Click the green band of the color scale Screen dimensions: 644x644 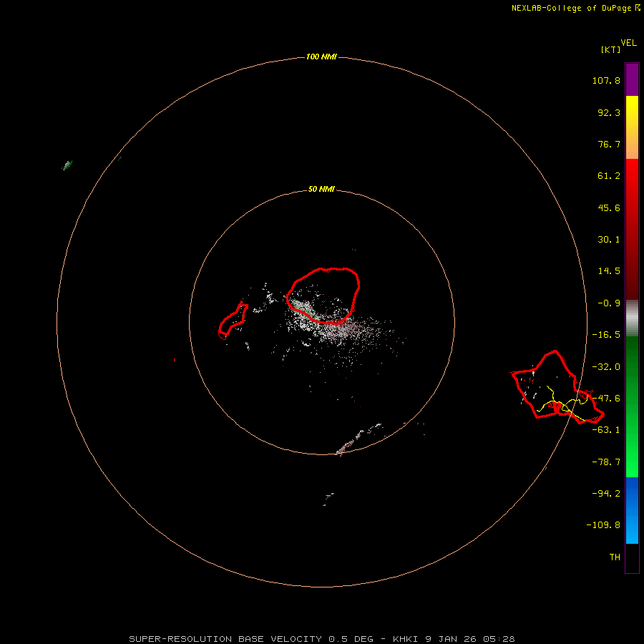(632, 406)
